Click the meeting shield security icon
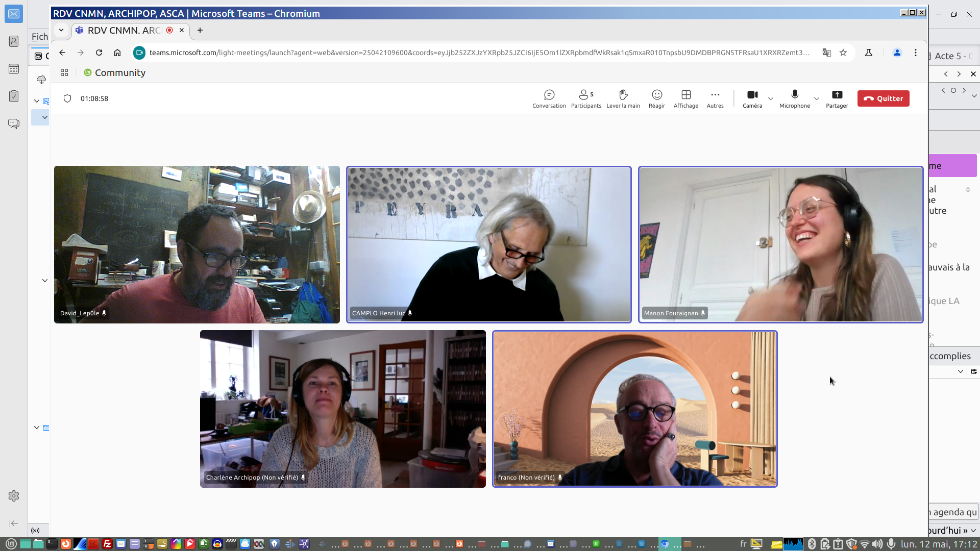The width and height of the screenshot is (980, 551). click(x=67, y=98)
